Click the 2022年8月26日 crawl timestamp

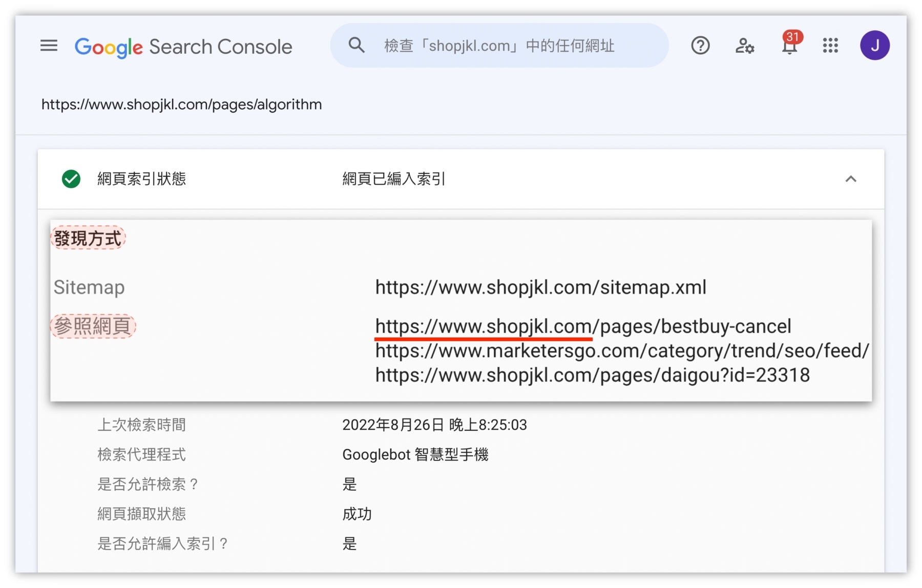tap(435, 425)
